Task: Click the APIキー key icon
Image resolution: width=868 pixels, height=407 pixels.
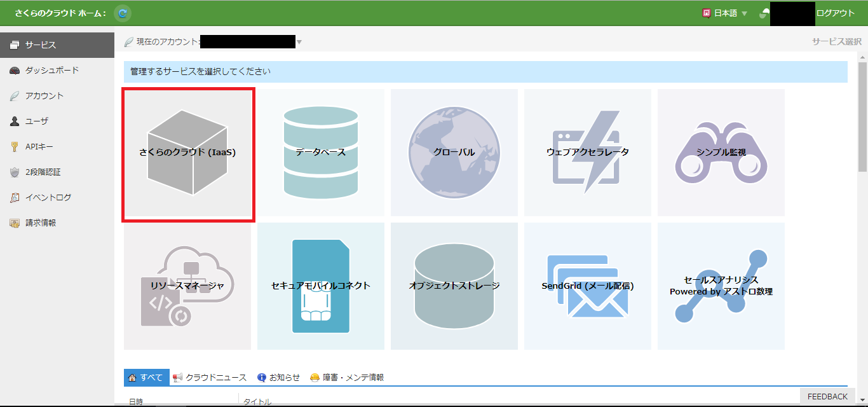Action: [x=15, y=147]
